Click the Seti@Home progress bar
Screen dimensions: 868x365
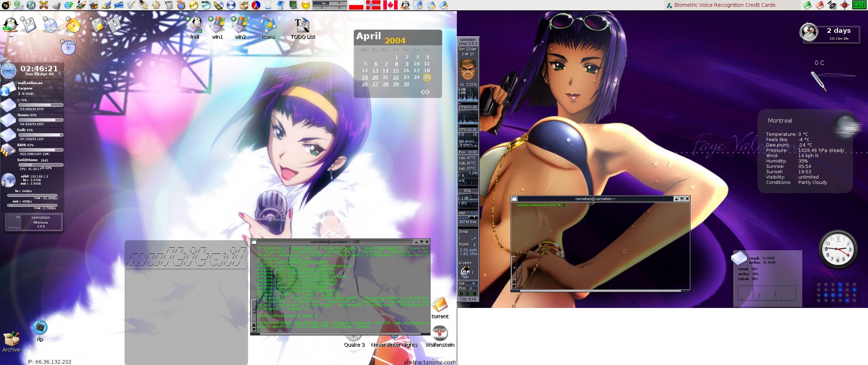(41, 165)
